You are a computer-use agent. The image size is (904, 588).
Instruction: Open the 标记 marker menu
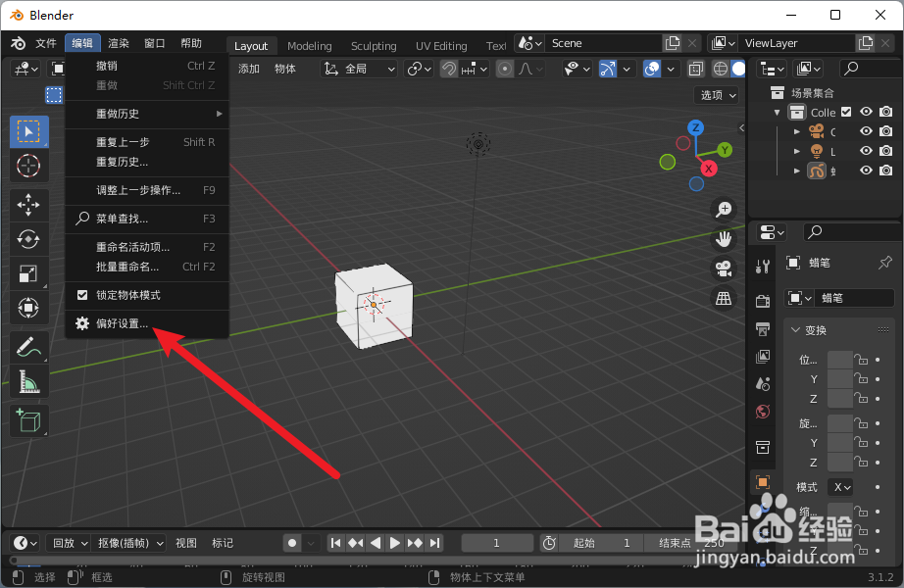click(x=223, y=543)
